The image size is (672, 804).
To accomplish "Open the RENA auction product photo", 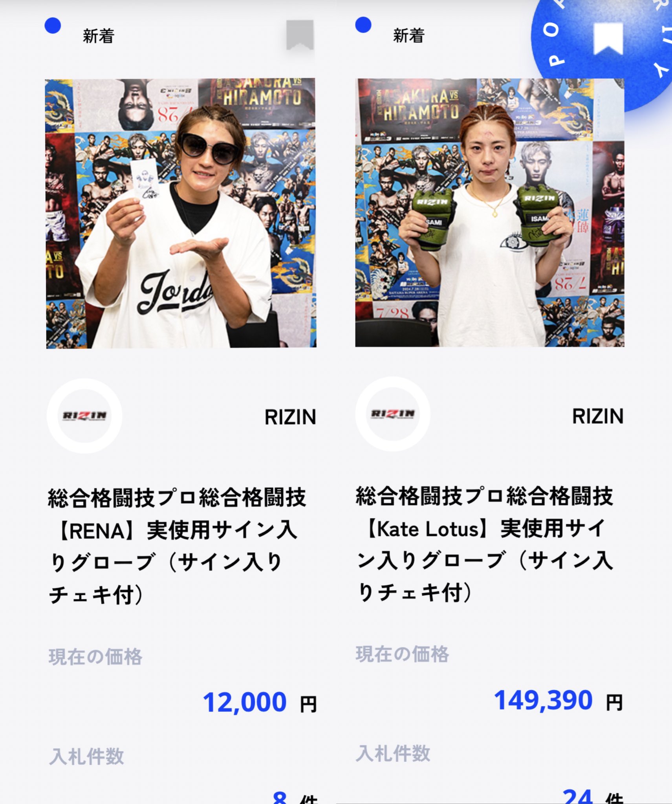I will click(181, 213).
